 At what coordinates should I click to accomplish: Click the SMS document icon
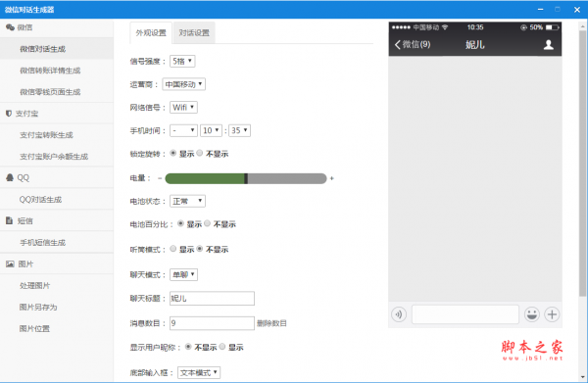pyautogui.click(x=10, y=220)
